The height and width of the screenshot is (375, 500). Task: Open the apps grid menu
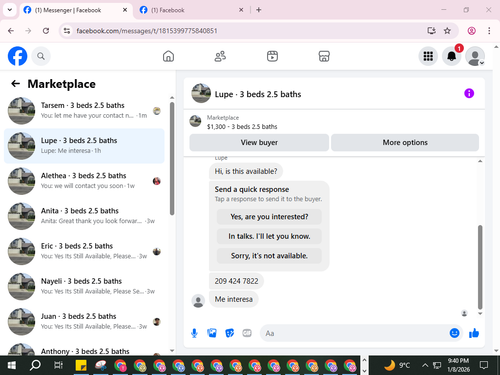tap(428, 56)
